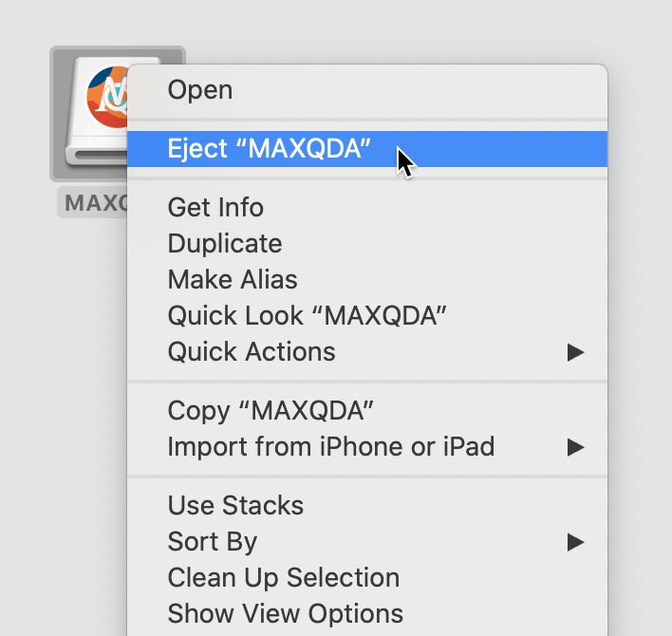Screen dimensions: 672x636
Task: Expand the Quick Actions submenu arrow
Action: pyautogui.click(x=575, y=352)
